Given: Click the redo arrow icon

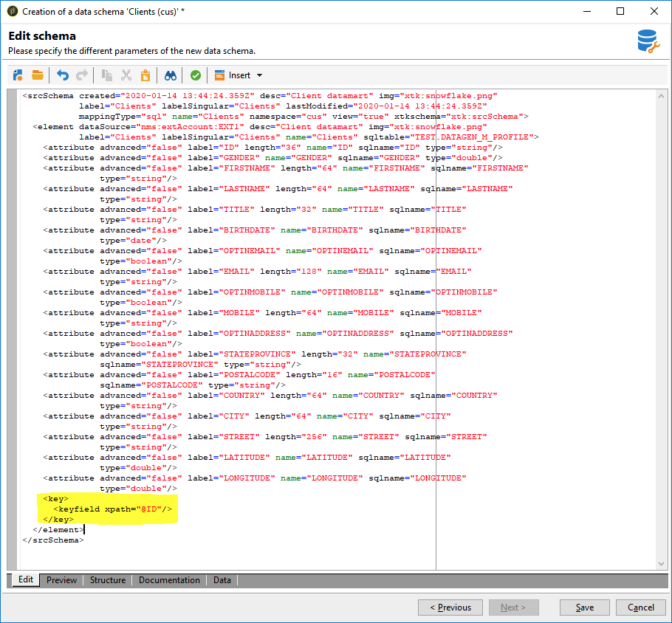Looking at the screenshot, I should tap(81, 75).
